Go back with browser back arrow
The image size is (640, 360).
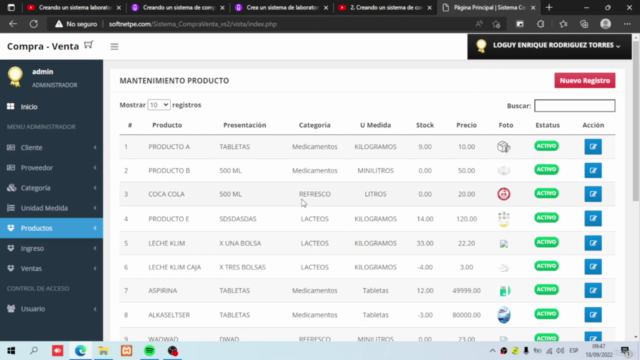click(13, 24)
